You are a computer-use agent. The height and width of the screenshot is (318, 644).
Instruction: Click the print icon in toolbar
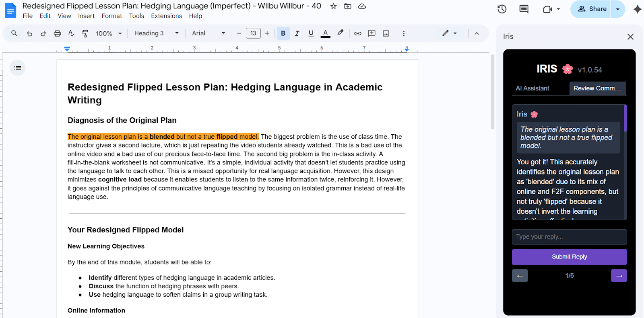(x=57, y=33)
